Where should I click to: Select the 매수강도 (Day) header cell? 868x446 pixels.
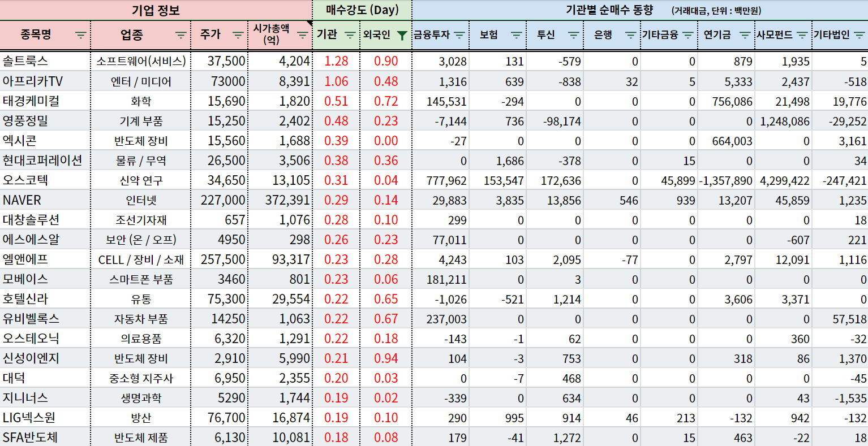click(x=362, y=10)
